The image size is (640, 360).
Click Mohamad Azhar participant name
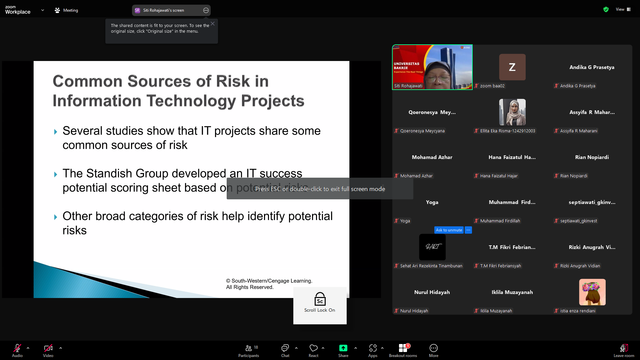pos(432,157)
